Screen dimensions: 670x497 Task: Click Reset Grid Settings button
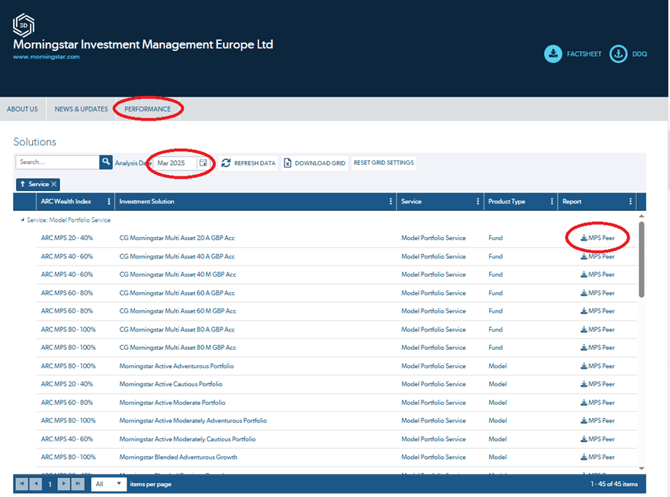pyautogui.click(x=384, y=163)
